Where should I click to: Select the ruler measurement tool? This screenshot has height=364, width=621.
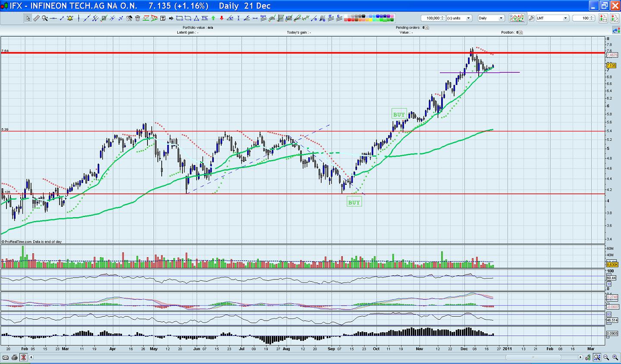click(36, 18)
